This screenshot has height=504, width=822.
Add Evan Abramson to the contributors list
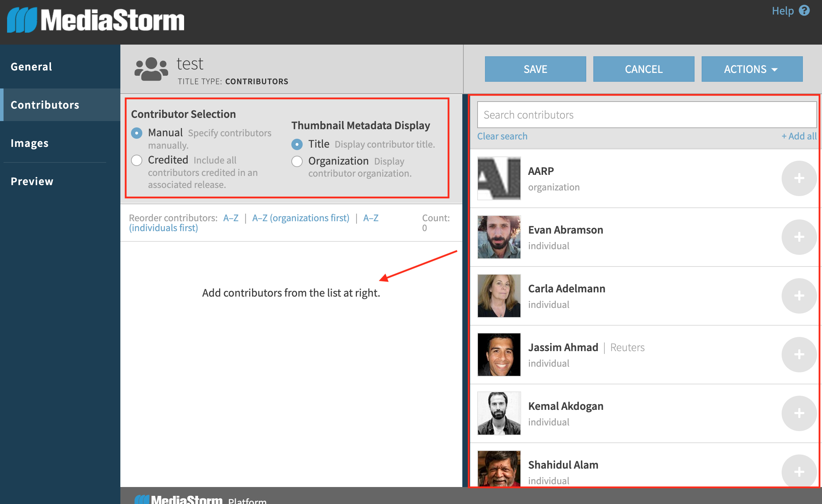point(799,237)
